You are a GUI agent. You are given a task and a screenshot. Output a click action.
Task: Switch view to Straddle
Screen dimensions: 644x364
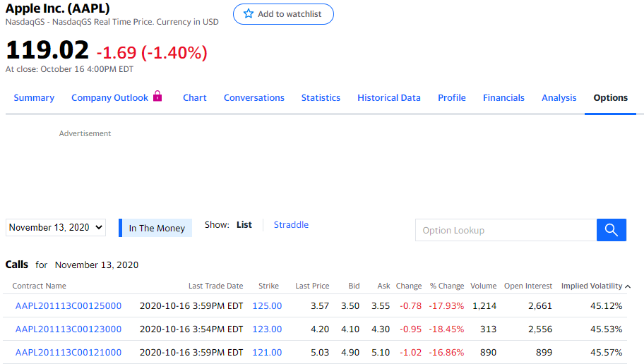pyautogui.click(x=291, y=225)
